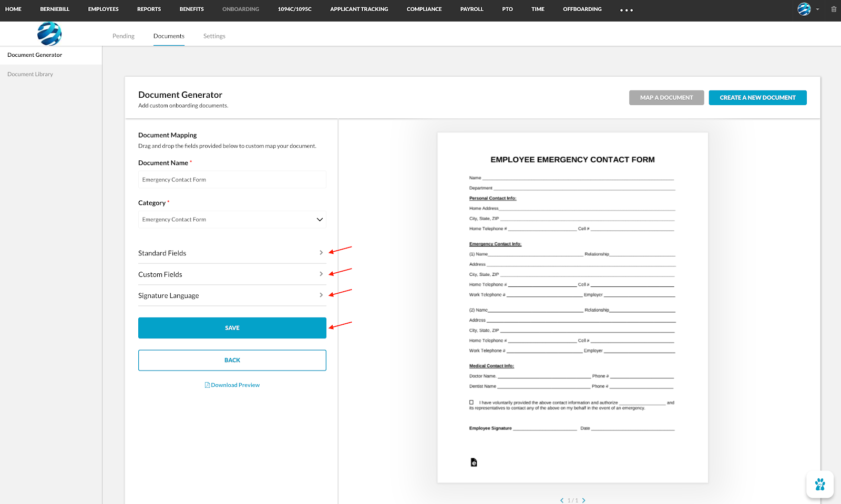This screenshot has width=841, height=504.
Task: Open the OFFBOARDING menu
Action: pos(582,9)
